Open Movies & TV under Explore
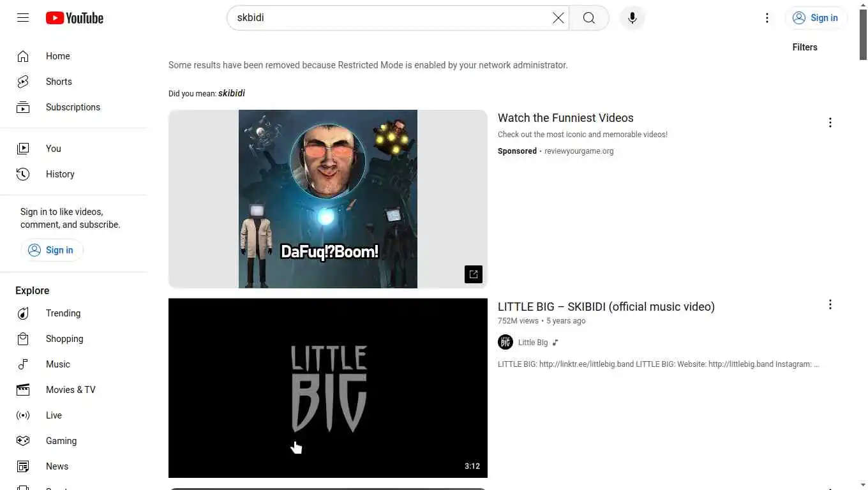 (x=74, y=390)
